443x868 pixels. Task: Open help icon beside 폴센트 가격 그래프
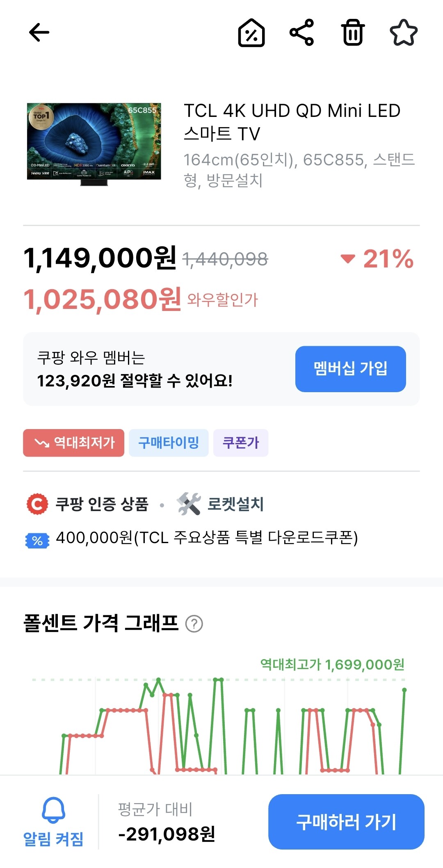click(194, 624)
